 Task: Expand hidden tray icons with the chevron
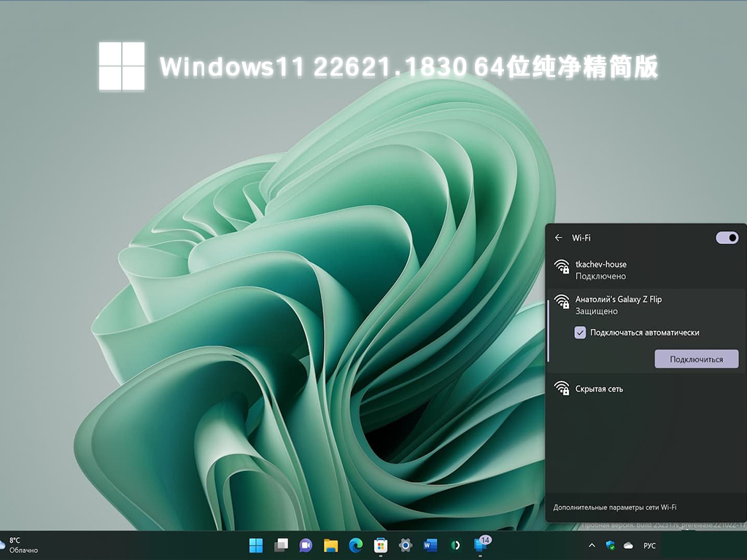pyautogui.click(x=592, y=545)
